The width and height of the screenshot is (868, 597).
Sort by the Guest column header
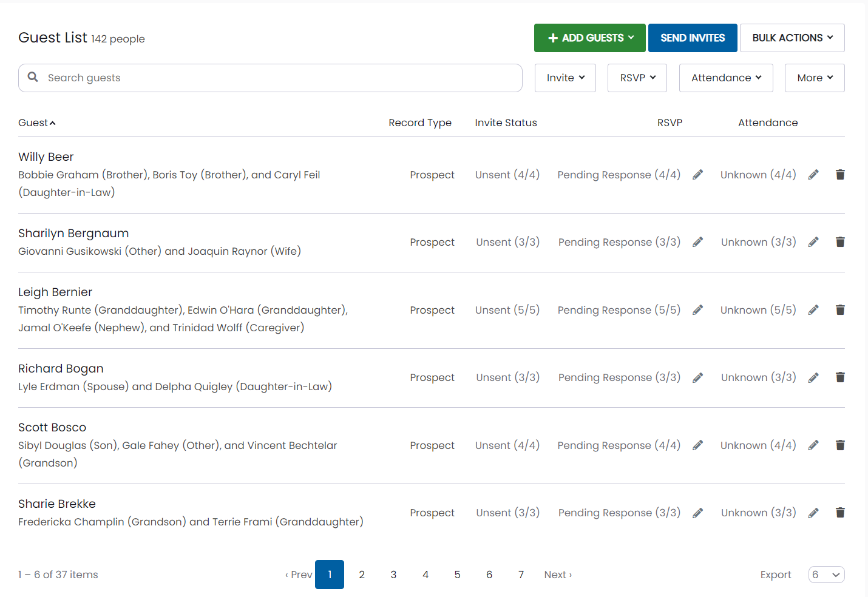pyautogui.click(x=37, y=123)
